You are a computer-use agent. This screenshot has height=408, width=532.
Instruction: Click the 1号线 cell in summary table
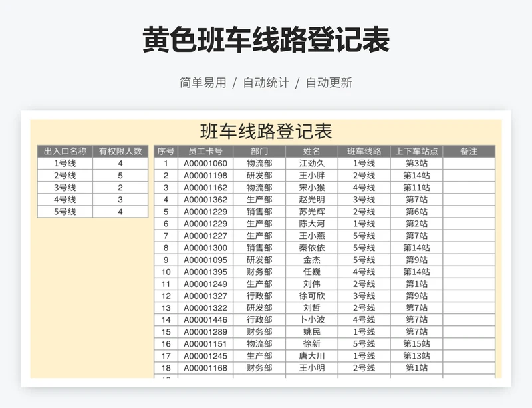tap(65, 164)
